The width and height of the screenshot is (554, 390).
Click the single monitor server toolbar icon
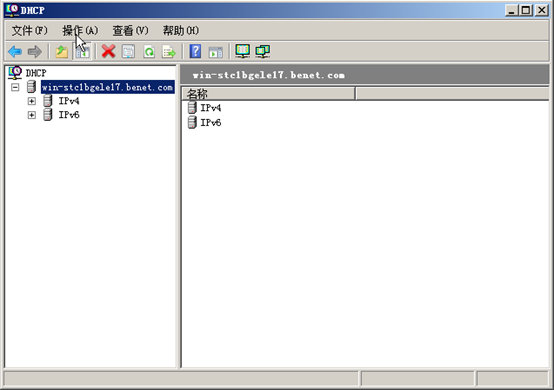click(x=243, y=51)
